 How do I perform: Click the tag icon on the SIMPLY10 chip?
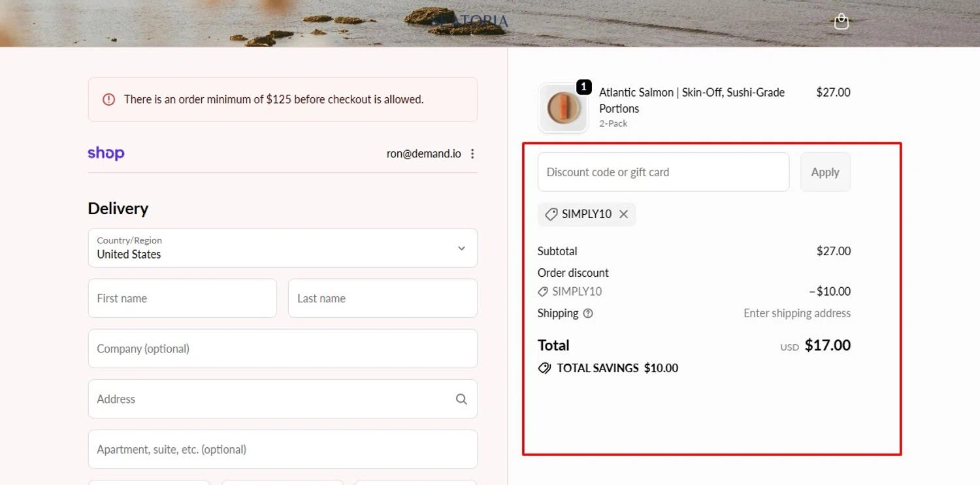pyautogui.click(x=551, y=214)
